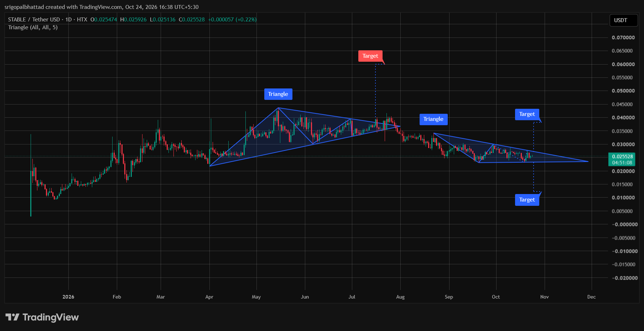Screen dimensions: 644x331
Task: Click the 2026 time axis label
Action: pyautogui.click(x=68, y=297)
